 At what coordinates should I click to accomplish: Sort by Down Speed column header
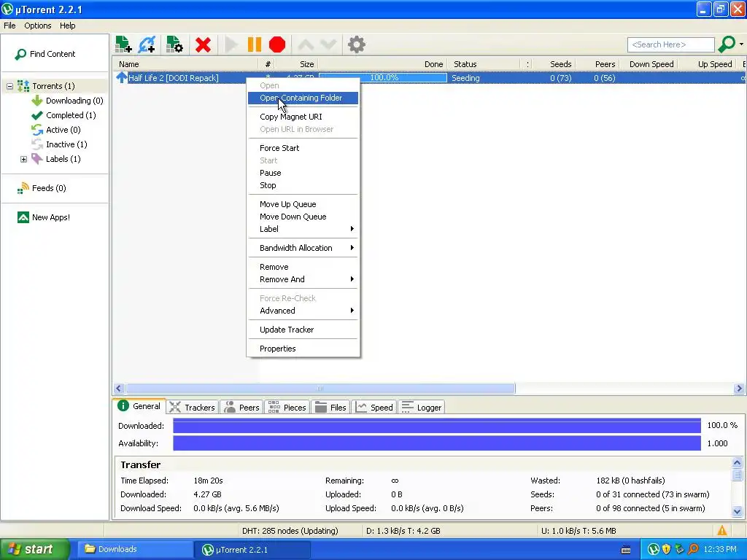[x=649, y=64]
